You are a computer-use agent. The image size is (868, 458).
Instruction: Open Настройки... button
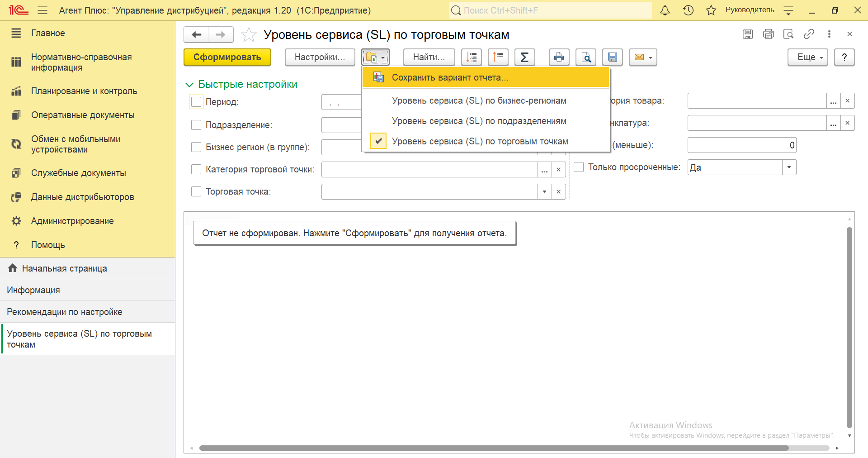click(320, 57)
